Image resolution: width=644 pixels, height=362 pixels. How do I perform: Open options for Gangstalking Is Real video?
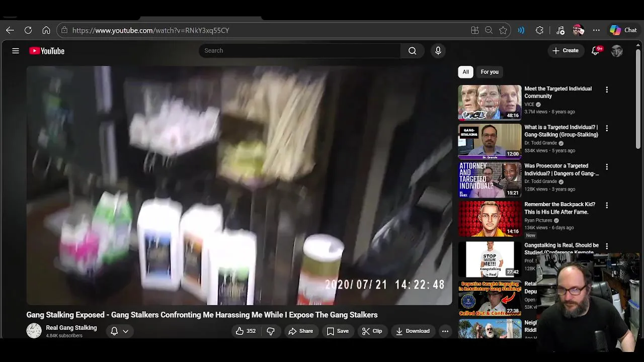point(607,246)
